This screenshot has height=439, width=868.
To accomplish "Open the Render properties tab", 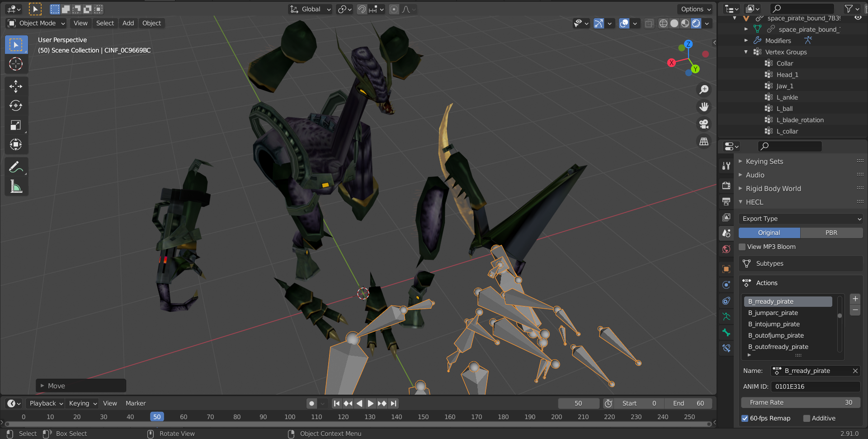I will [x=726, y=186].
